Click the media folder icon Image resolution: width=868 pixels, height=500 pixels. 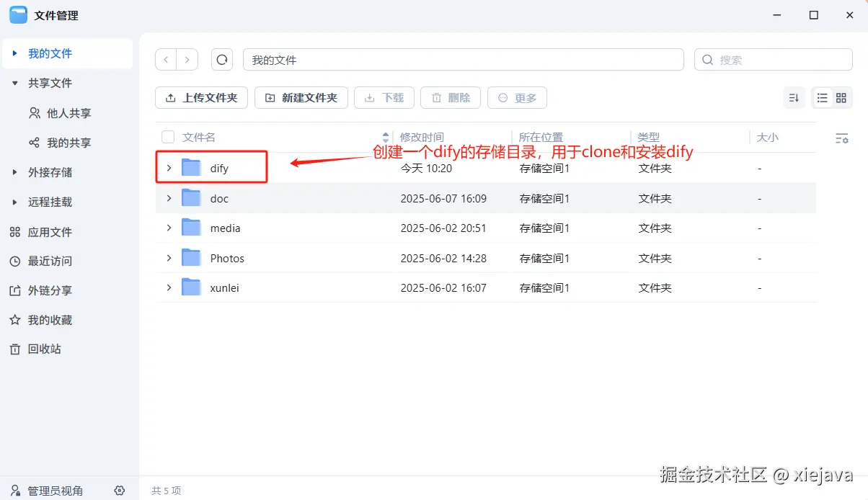point(191,228)
